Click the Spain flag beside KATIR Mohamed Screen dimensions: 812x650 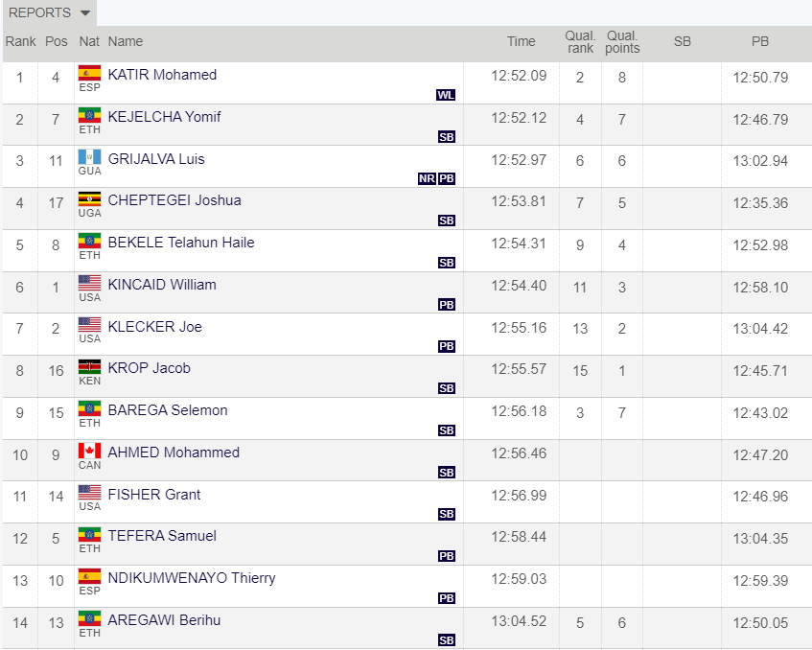click(89, 73)
